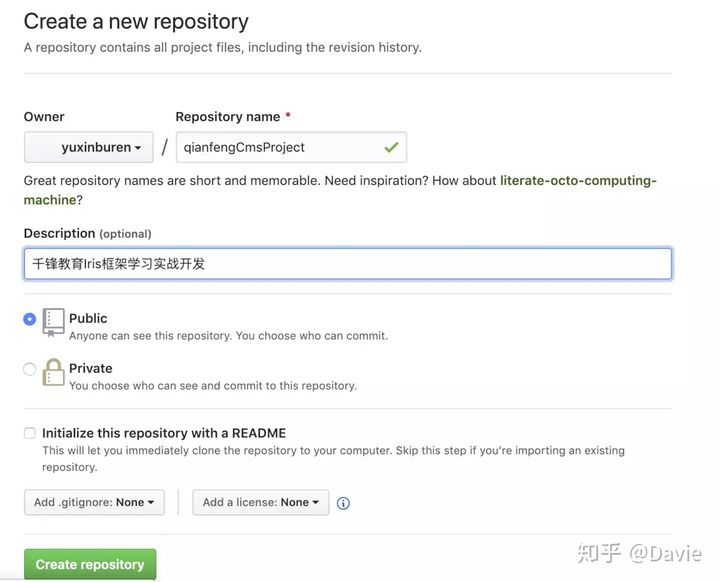Click the license info icon
The height and width of the screenshot is (582, 720).
343,503
